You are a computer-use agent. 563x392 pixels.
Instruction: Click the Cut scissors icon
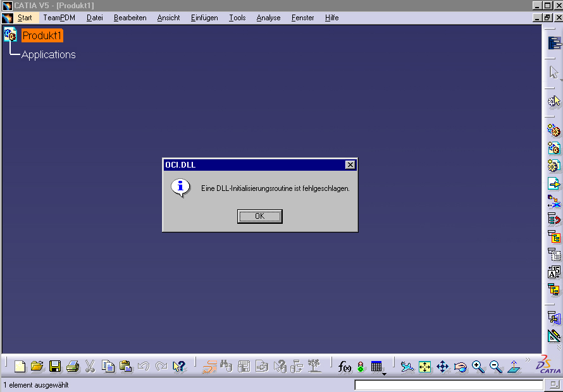tap(90, 367)
